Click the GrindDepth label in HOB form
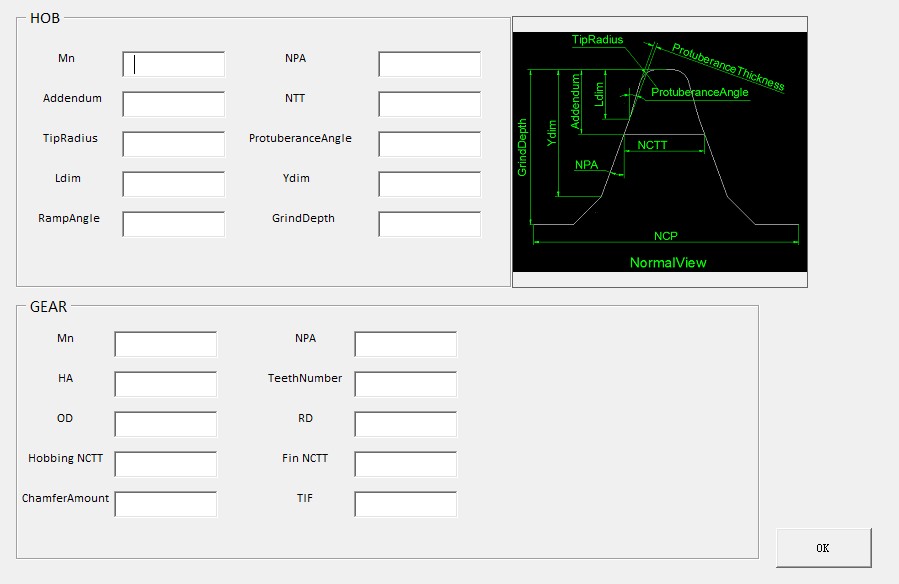The height and width of the screenshot is (584, 899). pos(303,218)
